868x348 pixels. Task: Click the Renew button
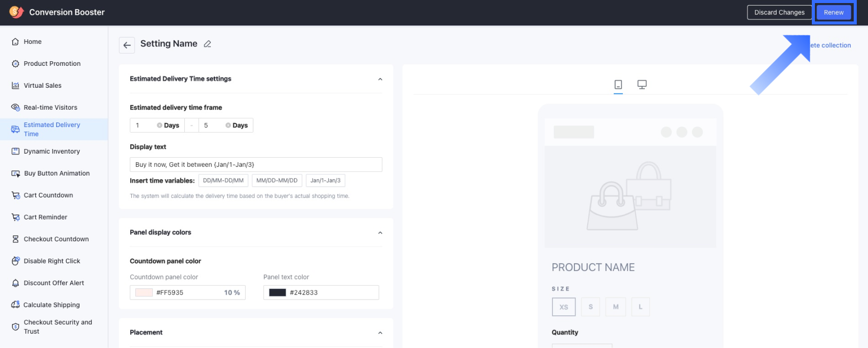pos(834,12)
